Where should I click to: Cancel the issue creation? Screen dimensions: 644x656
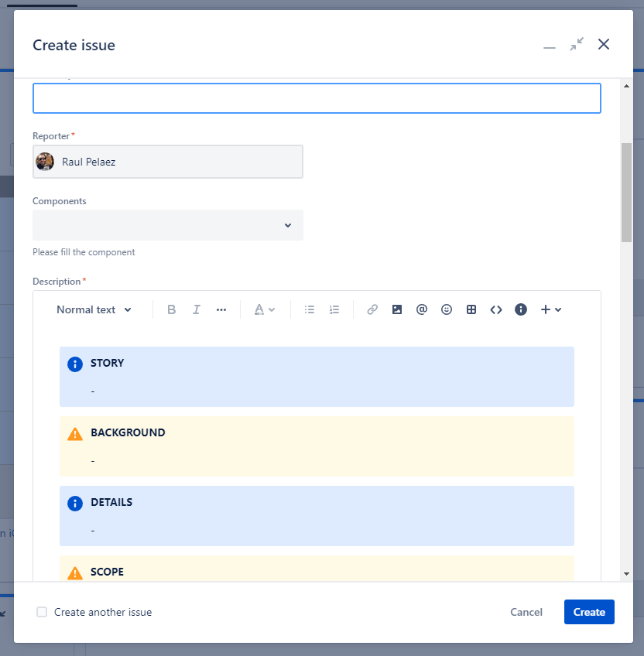pos(526,612)
